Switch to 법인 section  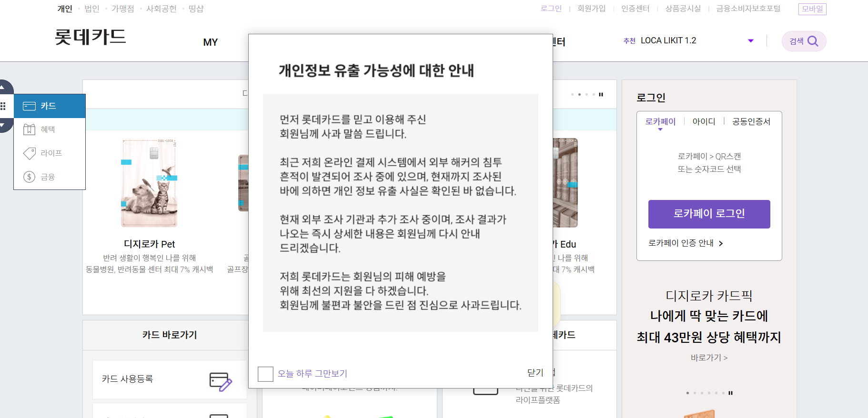coord(92,9)
